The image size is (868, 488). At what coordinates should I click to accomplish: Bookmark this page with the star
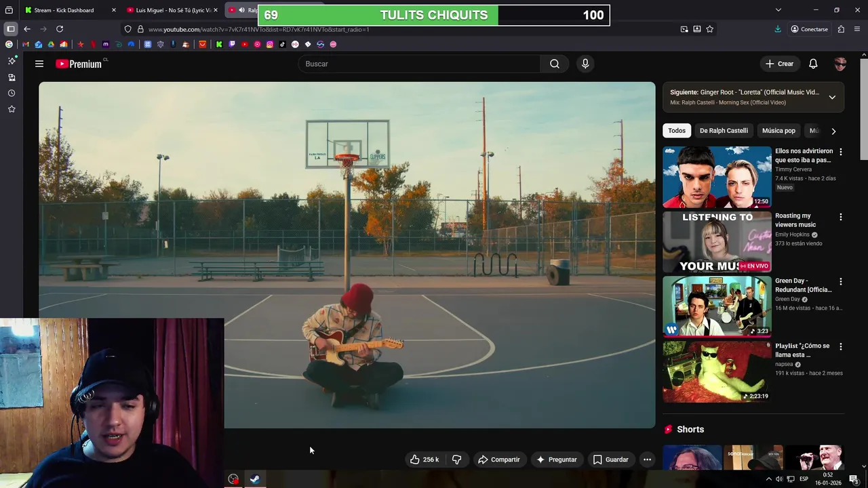[710, 29]
